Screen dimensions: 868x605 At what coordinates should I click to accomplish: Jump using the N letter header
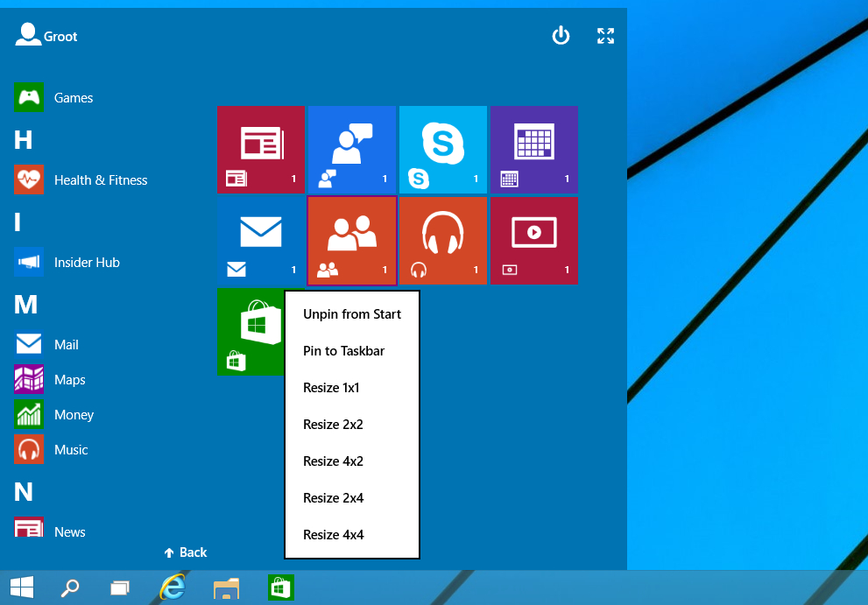[x=24, y=491]
